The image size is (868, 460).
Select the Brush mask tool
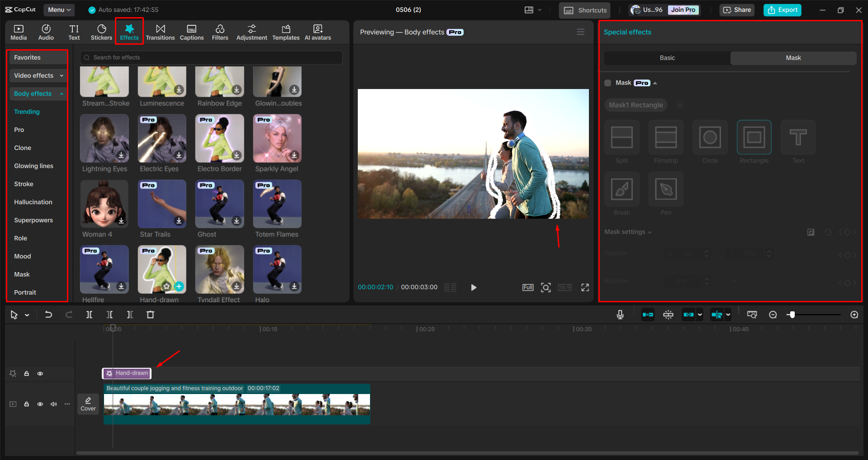point(621,189)
